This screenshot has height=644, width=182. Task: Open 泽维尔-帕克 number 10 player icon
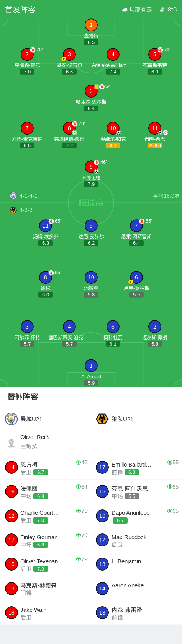[113, 128]
